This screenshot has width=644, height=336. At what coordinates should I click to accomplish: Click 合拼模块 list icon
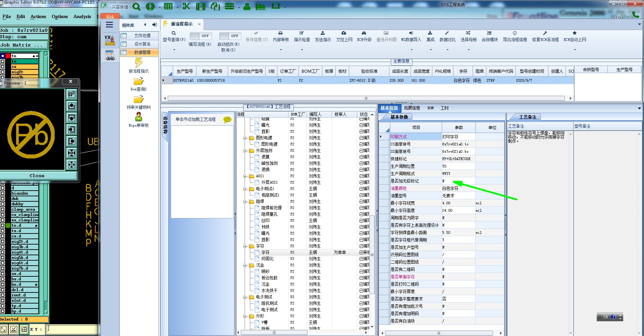[489, 33]
